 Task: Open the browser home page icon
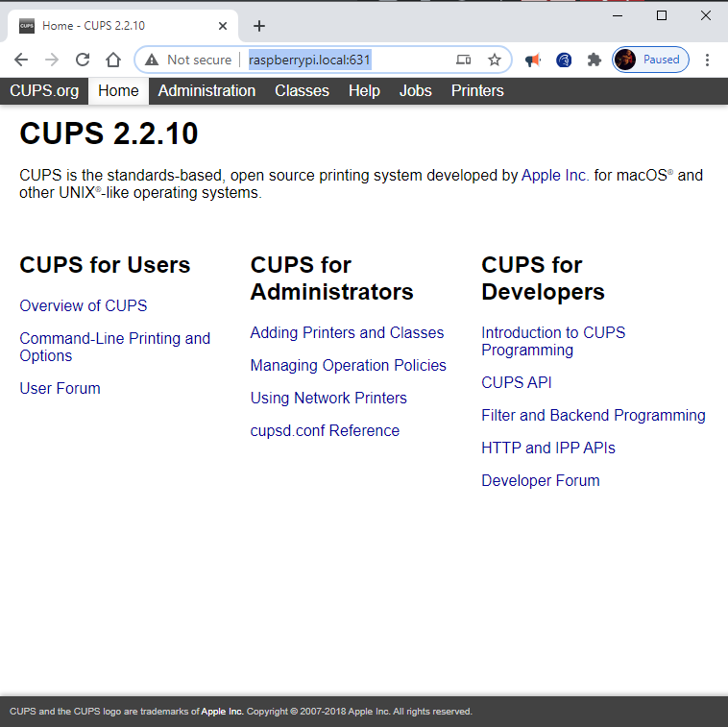[112, 60]
